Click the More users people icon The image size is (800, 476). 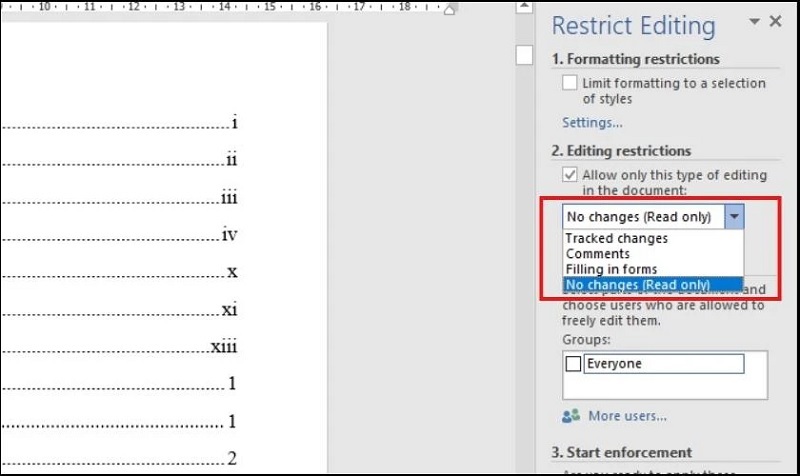pos(570,416)
